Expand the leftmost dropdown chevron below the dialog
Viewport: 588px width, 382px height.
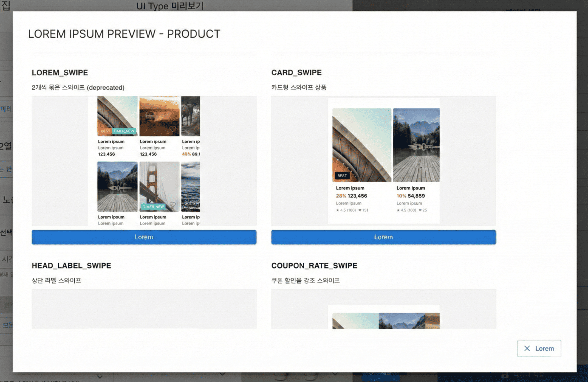pos(100,377)
